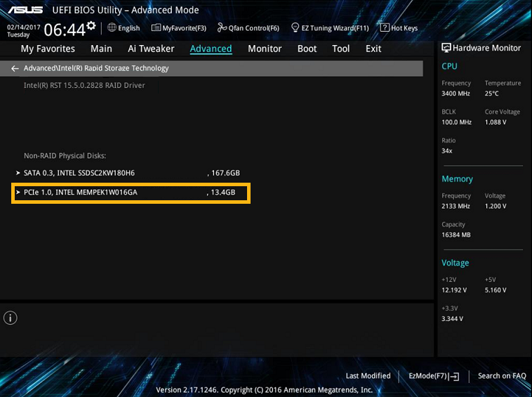The width and height of the screenshot is (532, 397).
Task: Select PCIe 1.0 INTEL MEMPEK1W016GA row text
Action: (x=81, y=193)
